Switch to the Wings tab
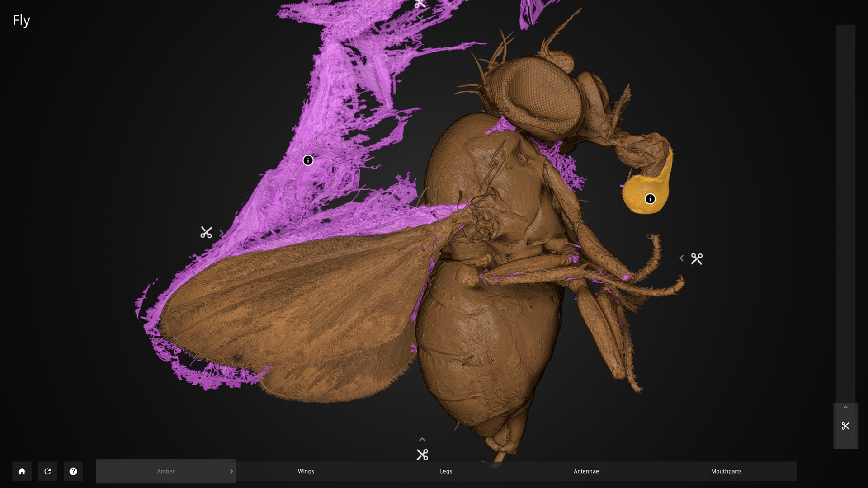This screenshot has height=488, width=868. point(306,471)
